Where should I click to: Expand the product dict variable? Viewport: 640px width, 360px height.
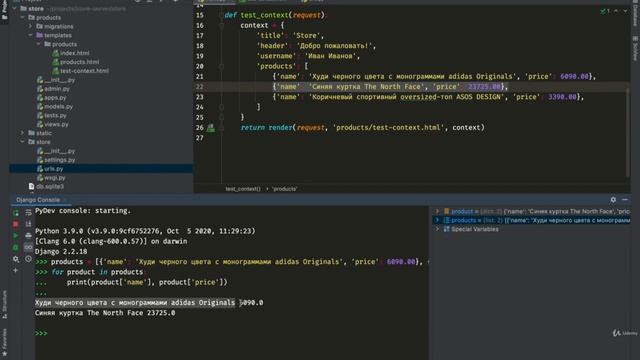click(437, 211)
